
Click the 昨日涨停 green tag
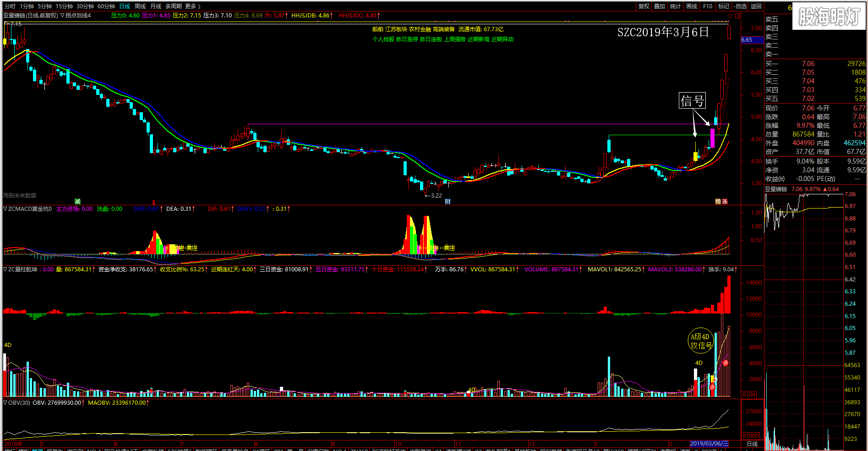(x=407, y=39)
